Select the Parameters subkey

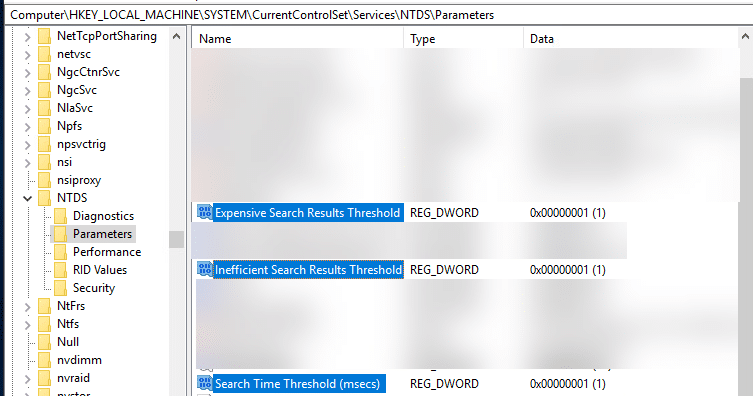click(102, 234)
